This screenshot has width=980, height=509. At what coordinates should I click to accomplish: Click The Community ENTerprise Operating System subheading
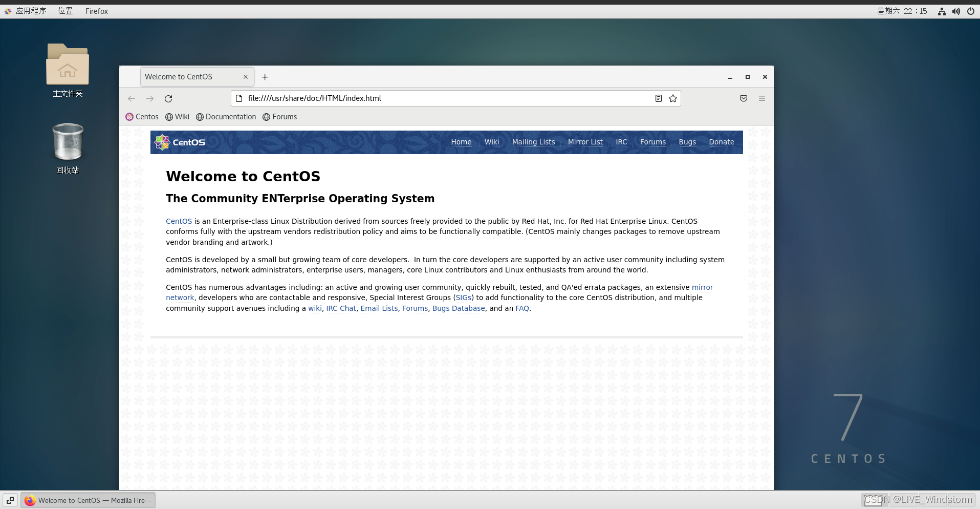pos(300,198)
